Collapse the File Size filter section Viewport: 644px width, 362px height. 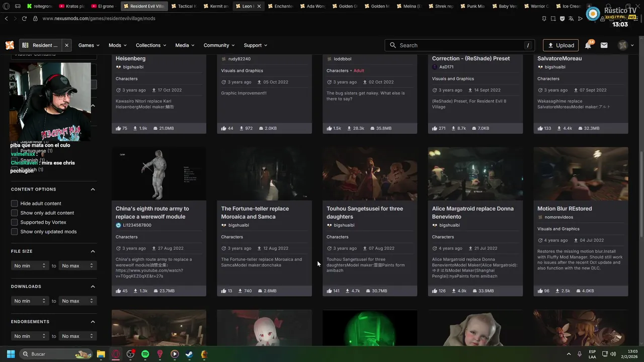point(93,251)
